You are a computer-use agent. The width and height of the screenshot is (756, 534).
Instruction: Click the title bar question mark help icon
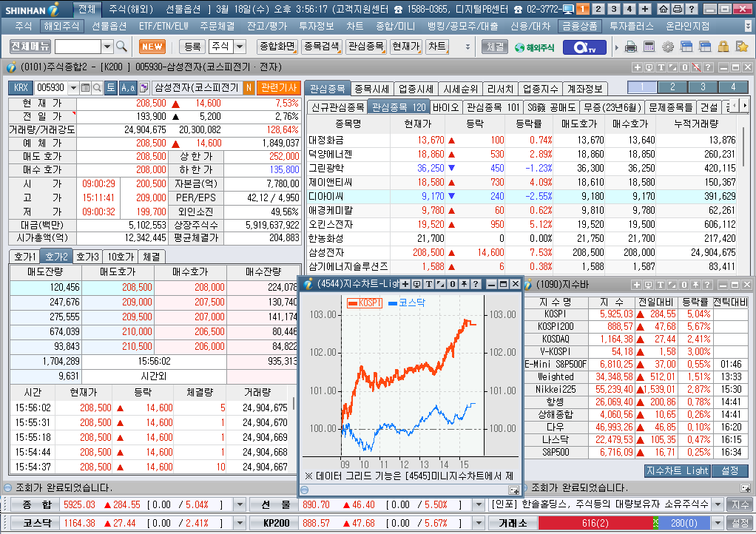point(692,9)
